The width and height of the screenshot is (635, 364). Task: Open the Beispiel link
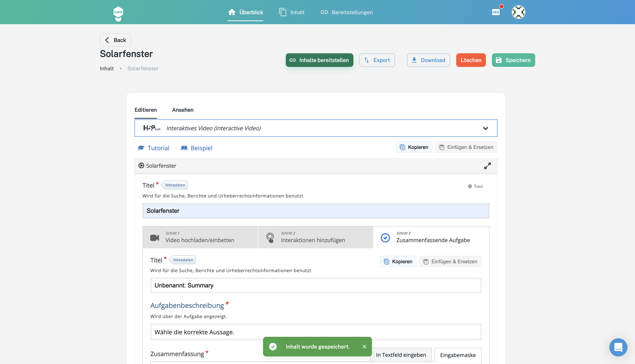(197, 148)
